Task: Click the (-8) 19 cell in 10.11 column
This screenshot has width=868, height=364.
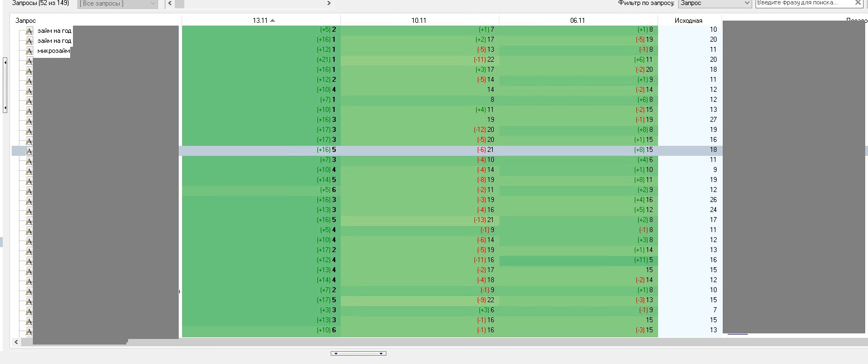Action: [420, 180]
